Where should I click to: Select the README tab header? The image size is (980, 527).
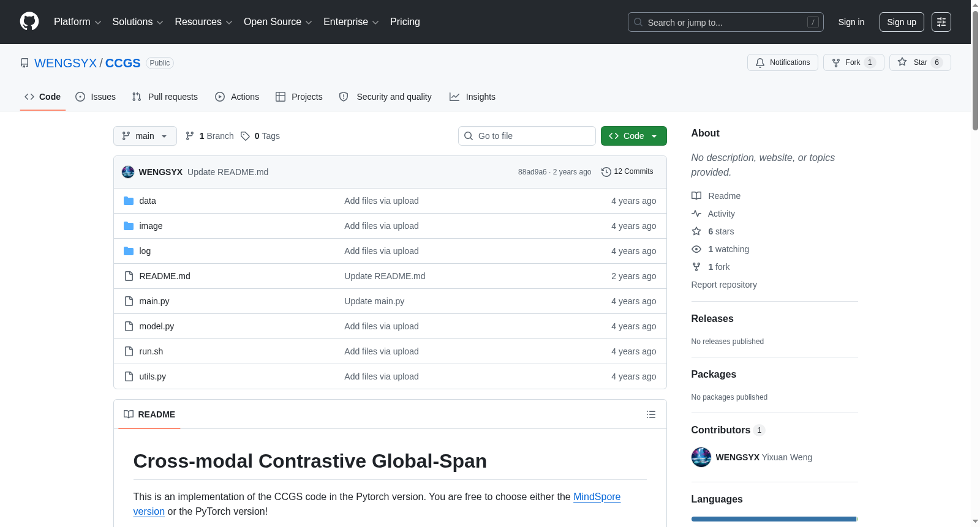(149, 414)
